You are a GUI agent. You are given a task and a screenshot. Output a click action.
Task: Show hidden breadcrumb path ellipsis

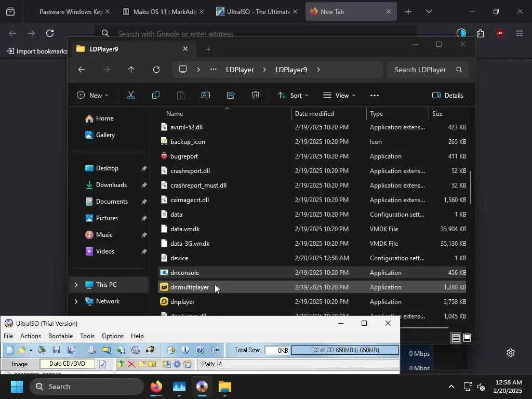[x=213, y=70]
